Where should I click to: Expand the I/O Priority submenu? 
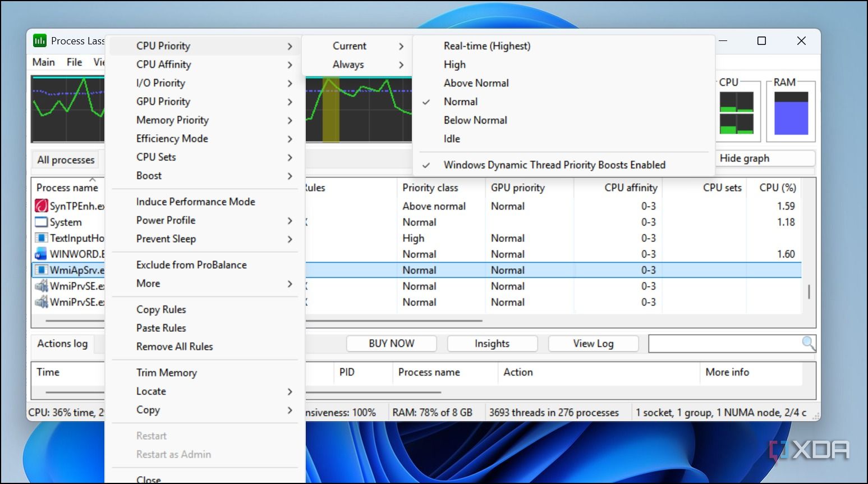click(x=205, y=83)
